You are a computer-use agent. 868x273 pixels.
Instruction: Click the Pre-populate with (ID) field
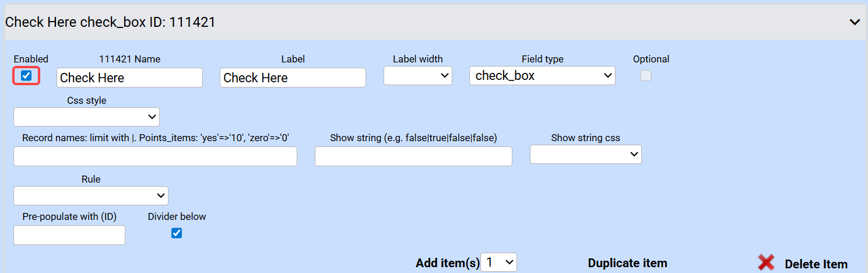69,235
